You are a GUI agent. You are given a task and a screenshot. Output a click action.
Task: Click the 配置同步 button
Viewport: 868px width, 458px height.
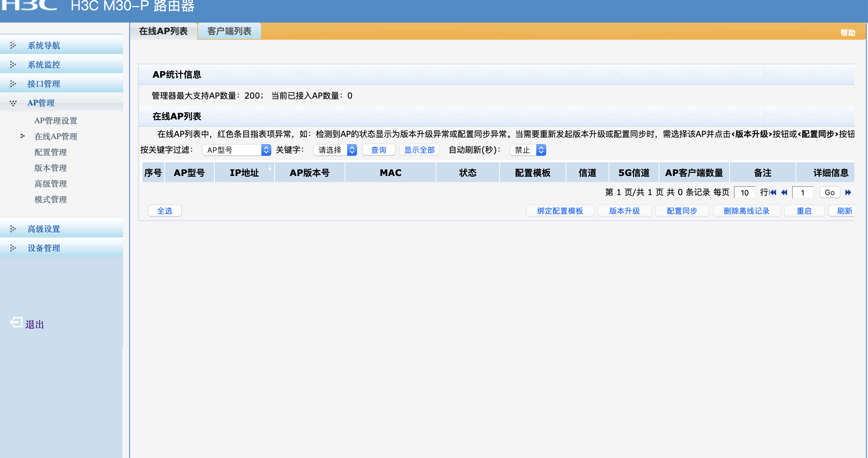click(x=682, y=211)
